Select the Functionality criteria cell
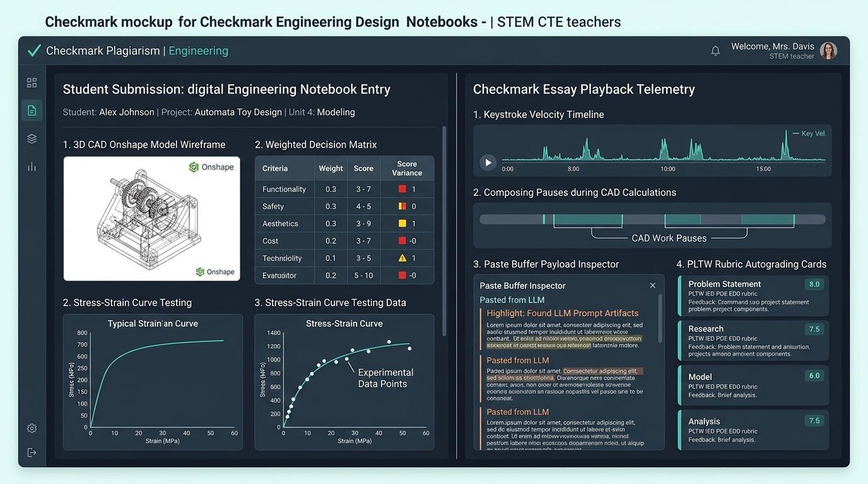This screenshot has width=868, height=484. click(x=284, y=189)
